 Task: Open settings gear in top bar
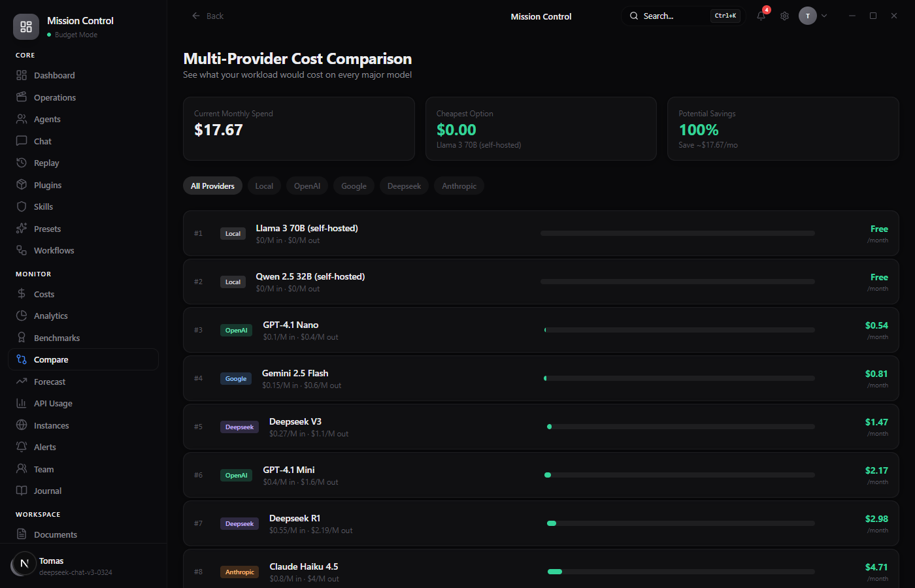[x=784, y=16]
